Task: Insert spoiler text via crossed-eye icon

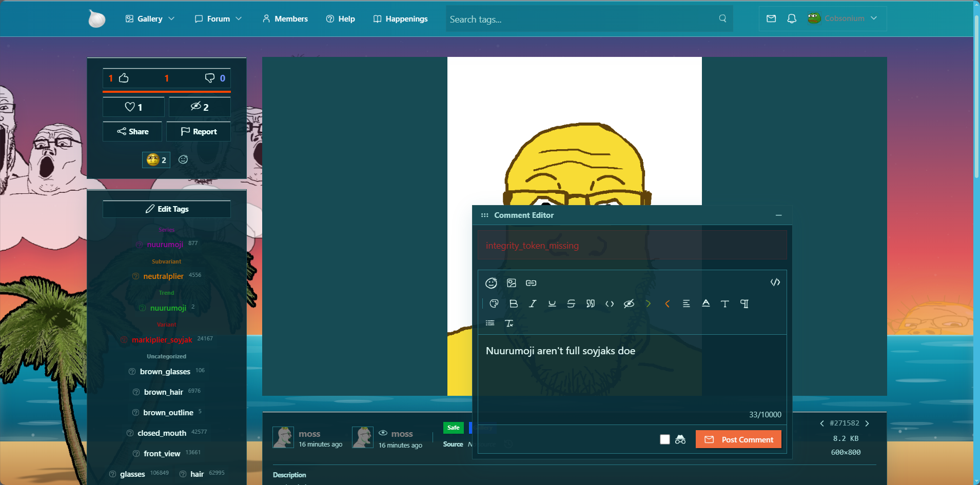Action: tap(629, 304)
